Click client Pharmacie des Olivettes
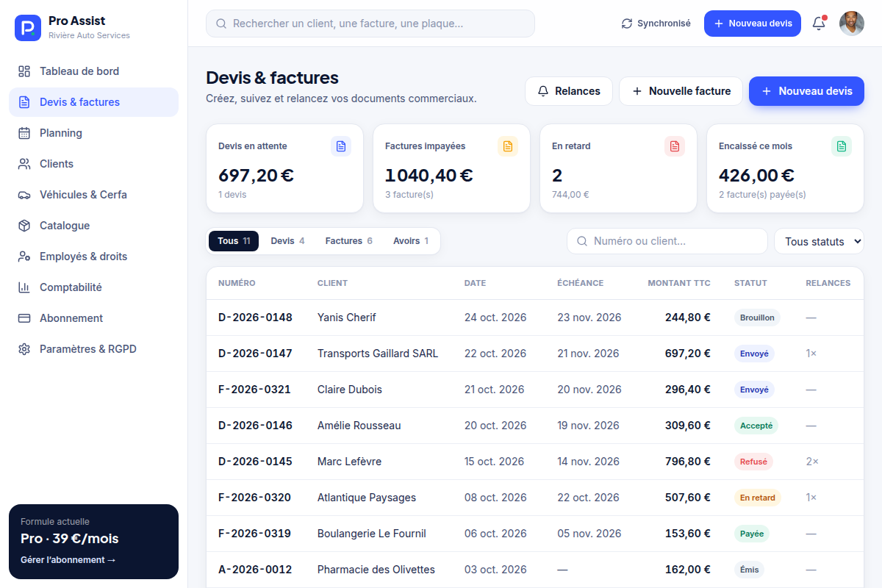 point(376,570)
